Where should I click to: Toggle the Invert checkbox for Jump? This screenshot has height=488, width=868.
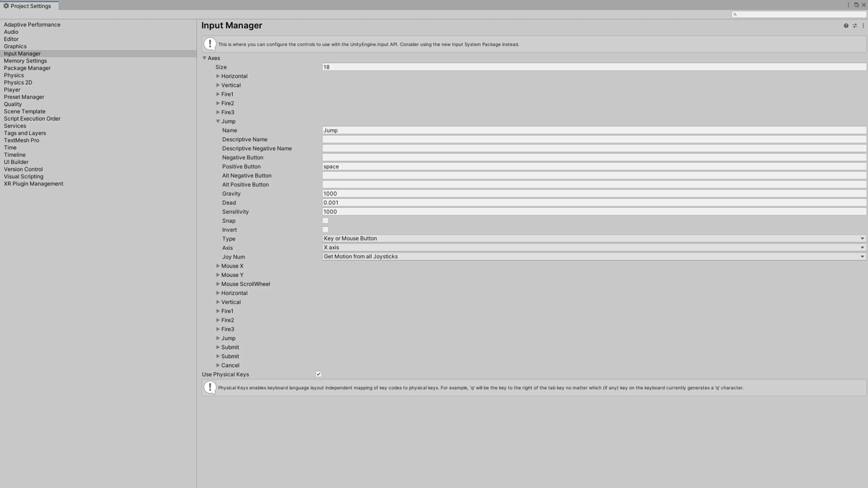click(x=325, y=229)
